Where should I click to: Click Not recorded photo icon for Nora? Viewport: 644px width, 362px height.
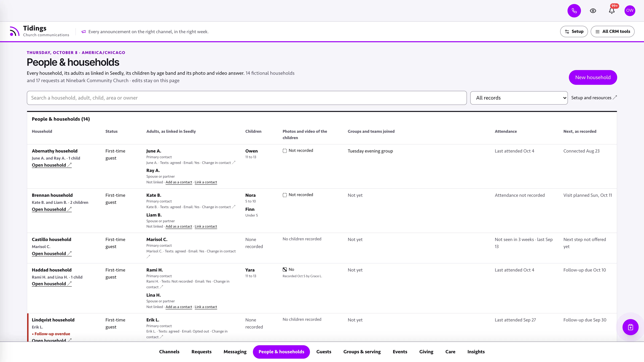pos(285,195)
